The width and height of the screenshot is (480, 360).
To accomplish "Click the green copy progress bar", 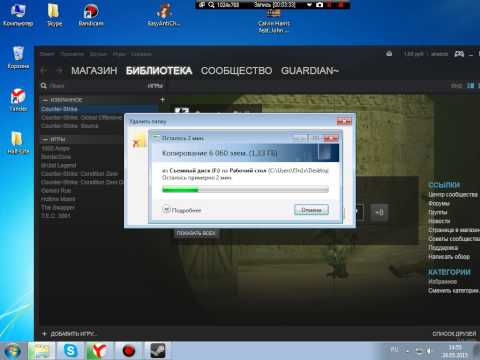I will (x=245, y=190).
